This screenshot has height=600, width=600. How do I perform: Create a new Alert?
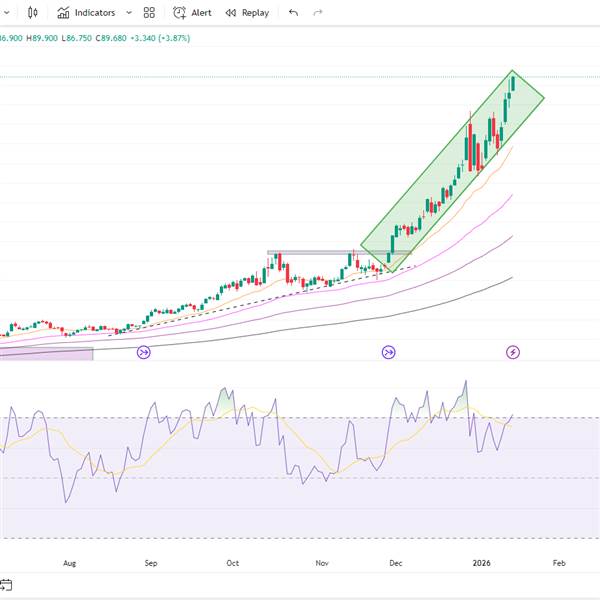pyautogui.click(x=192, y=13)
